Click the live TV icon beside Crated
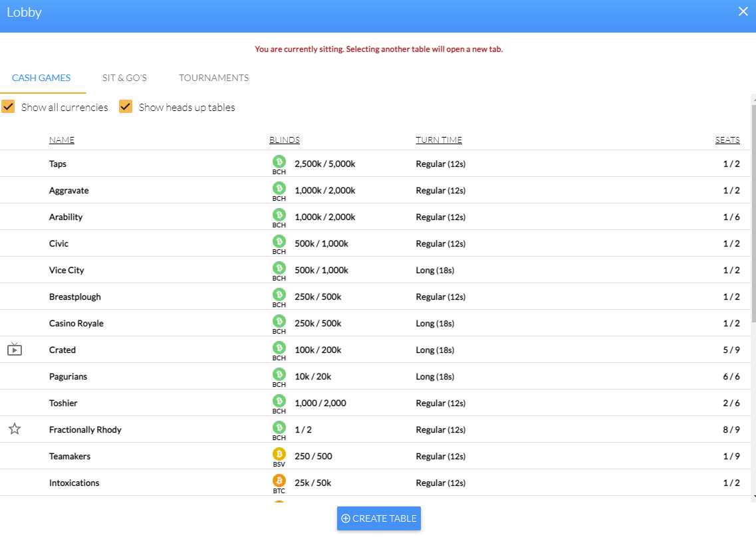 15,349
